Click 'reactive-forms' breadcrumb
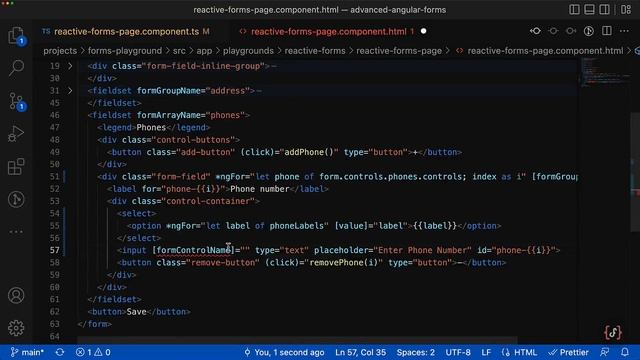Screen dimensions: 640x360 315,51
